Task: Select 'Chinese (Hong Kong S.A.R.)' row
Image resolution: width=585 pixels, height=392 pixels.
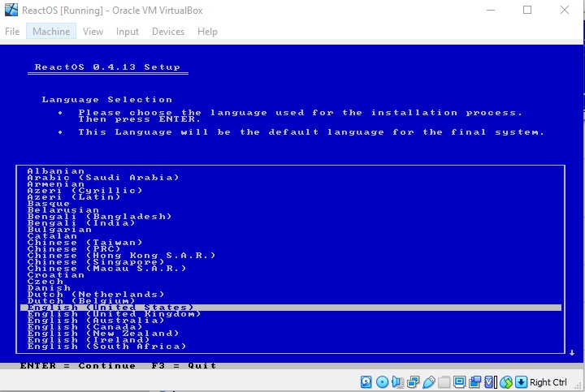Action: (x=291, y=256)
